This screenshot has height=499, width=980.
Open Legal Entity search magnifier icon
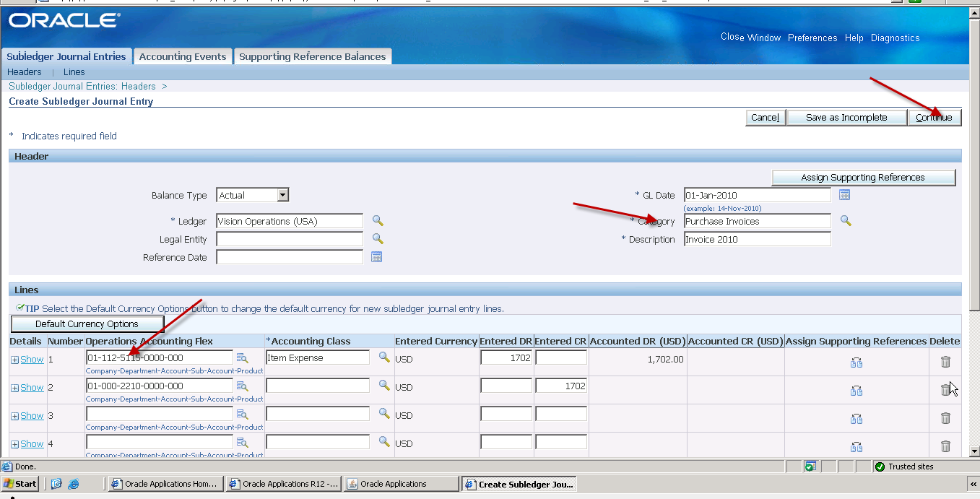pyautogui.click(x=377, y=238)
